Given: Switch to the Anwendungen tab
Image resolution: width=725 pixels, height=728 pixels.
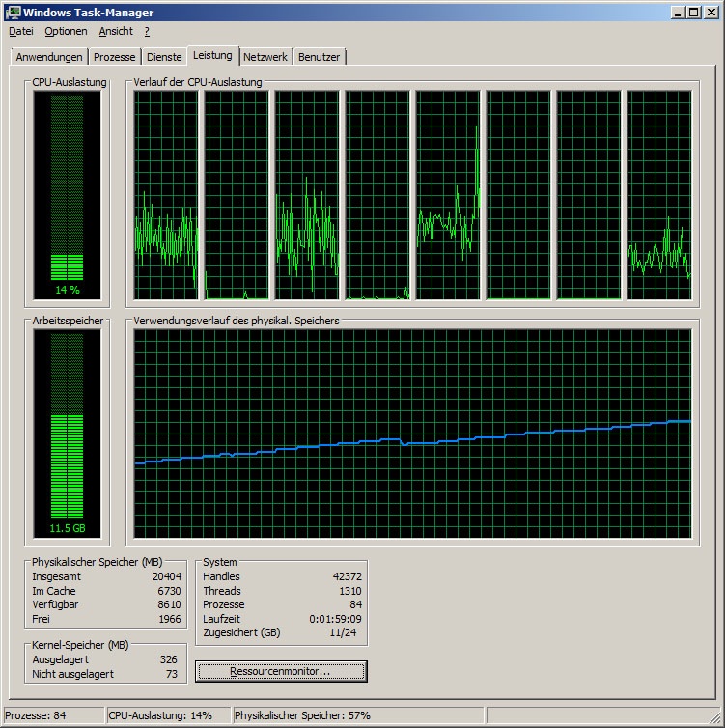Looking at the screenshot, I should point(49,57).
